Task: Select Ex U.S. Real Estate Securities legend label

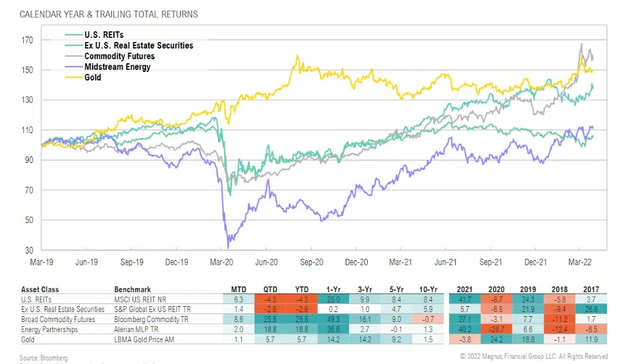Action: 139,45
